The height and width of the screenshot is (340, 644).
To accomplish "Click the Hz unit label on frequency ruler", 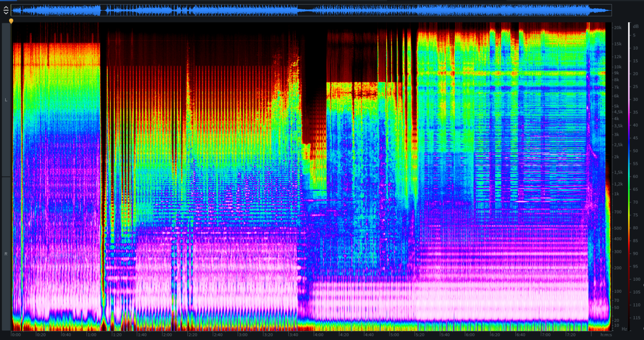I will tap(624, 329).
